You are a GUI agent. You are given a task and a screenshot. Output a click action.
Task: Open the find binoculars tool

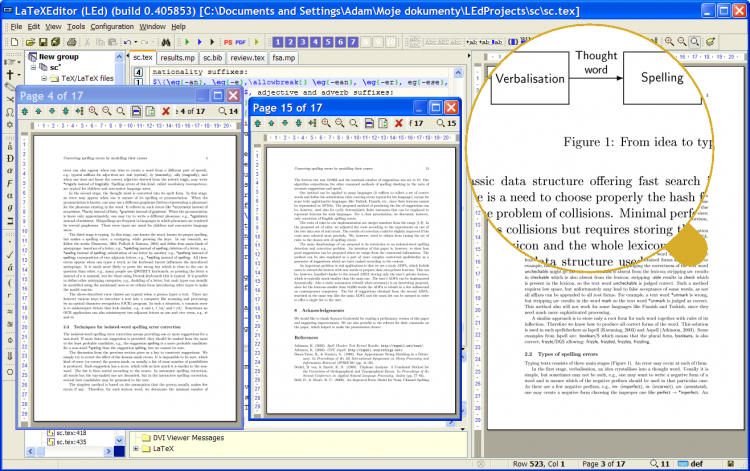click(166, 42)
